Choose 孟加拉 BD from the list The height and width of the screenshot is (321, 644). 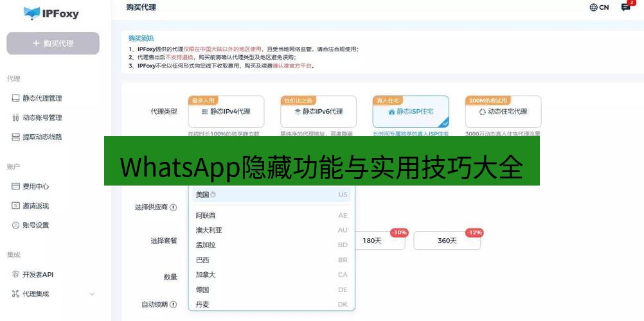[x=271, y=245]
